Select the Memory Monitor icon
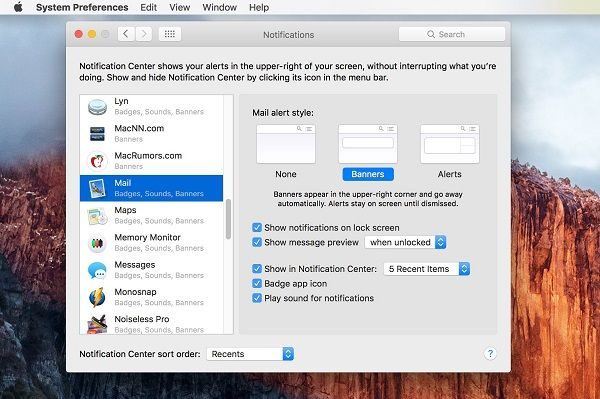This screenshot has height=399, width=600. (97, 243)
